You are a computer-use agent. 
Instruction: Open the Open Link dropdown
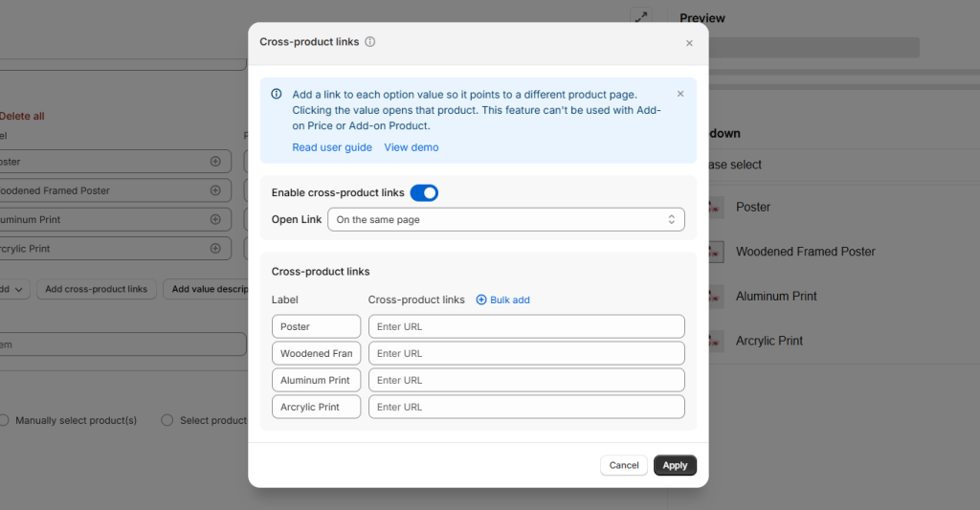(x=505, y=219)
